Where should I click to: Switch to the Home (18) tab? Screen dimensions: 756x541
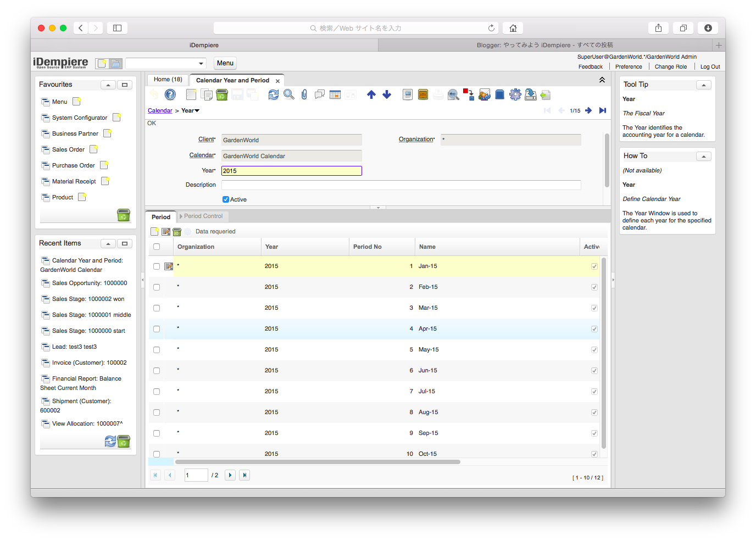(168, 80)
